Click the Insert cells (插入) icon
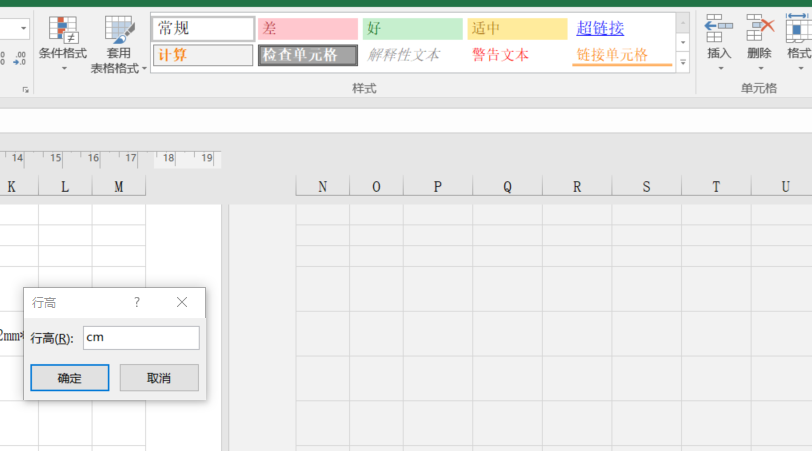This screenshot has height=451, width=812. (719, 28)
